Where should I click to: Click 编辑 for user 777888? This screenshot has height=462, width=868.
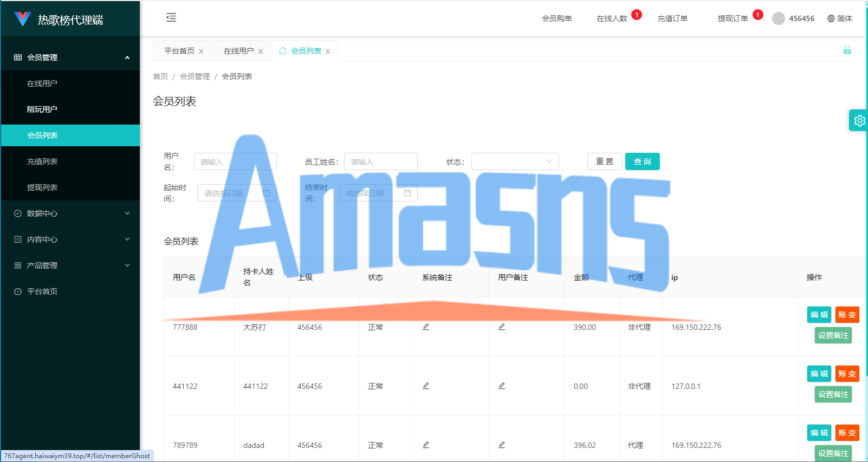[819, 315]
